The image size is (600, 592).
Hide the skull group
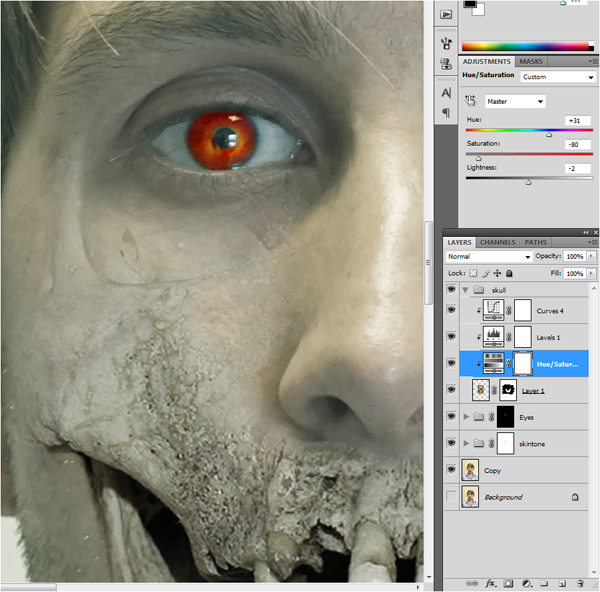451,289
